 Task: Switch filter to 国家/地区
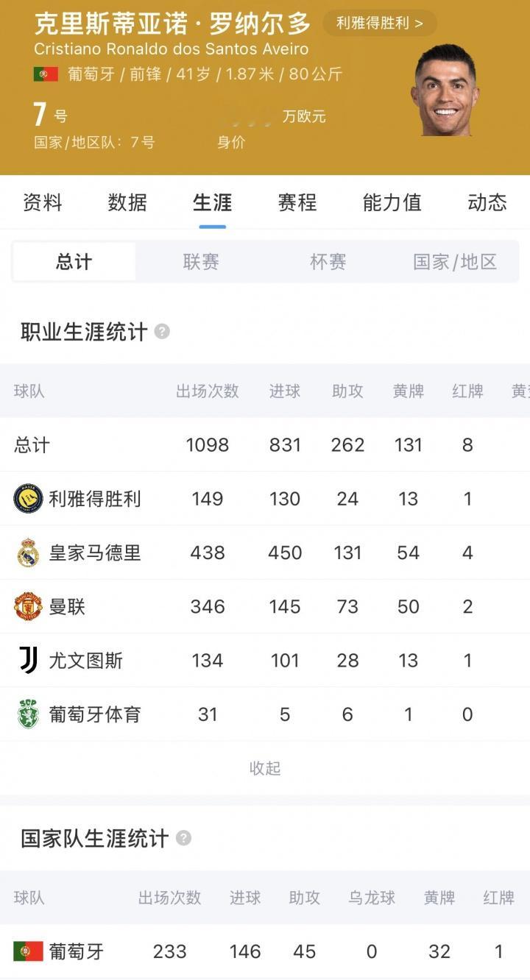tap(455, 262)
